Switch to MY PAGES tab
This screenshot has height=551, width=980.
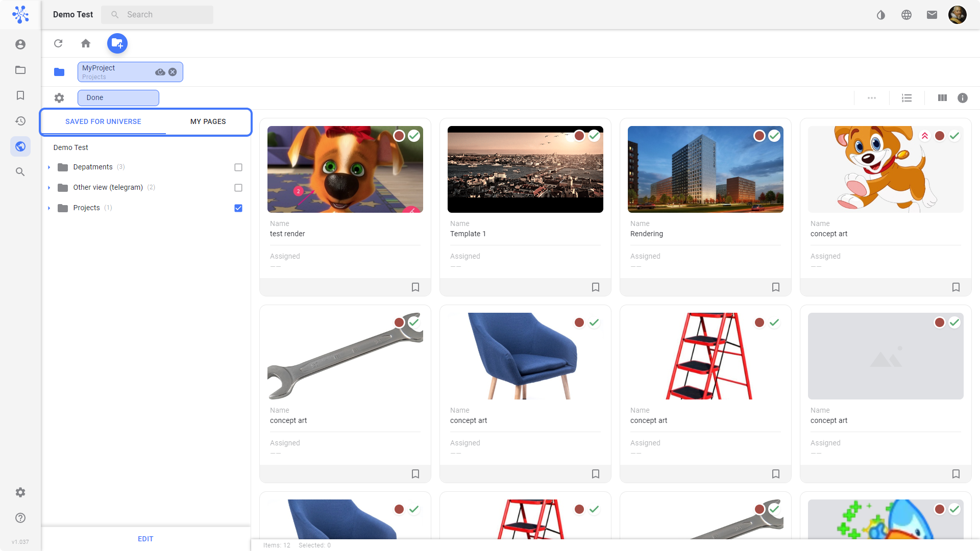pyautogui.click(x=208, y=121)
